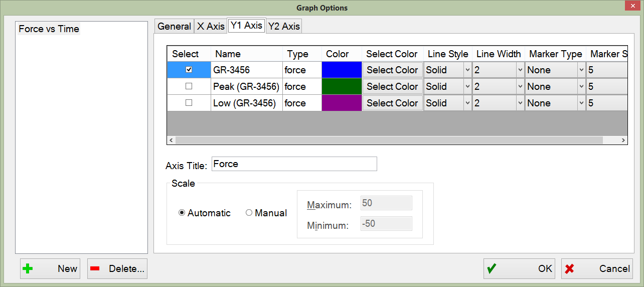The image size is (644, 287).
Task: Click the Maximum scale value field
Action: tap(386, 203)
